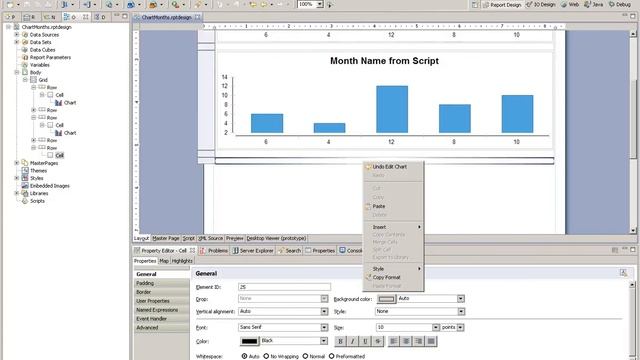640x360 pixels.
Task: Open the Problems view tab icon
Action: 203,251
